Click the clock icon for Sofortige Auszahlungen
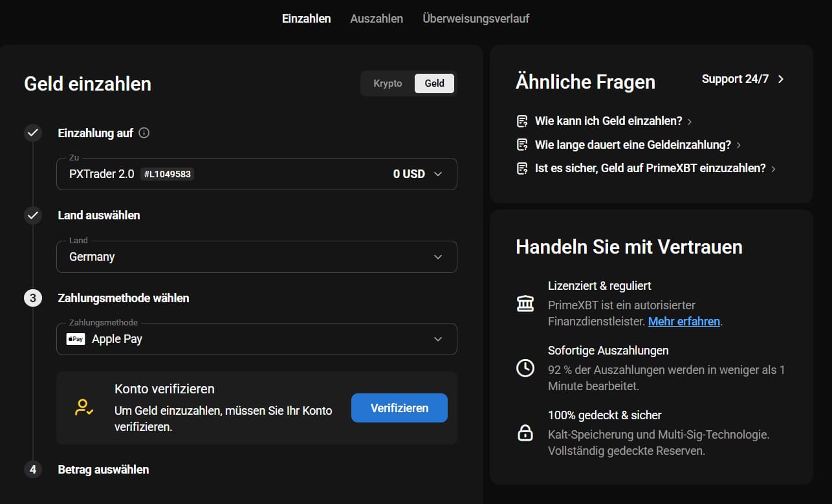The height and width of the screenshot is (504, 832). [525, 368]
